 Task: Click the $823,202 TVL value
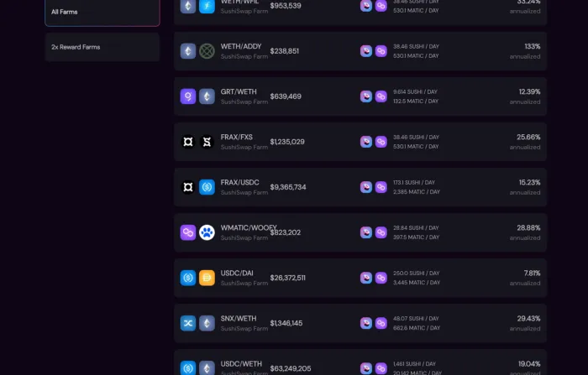[286, 232]
